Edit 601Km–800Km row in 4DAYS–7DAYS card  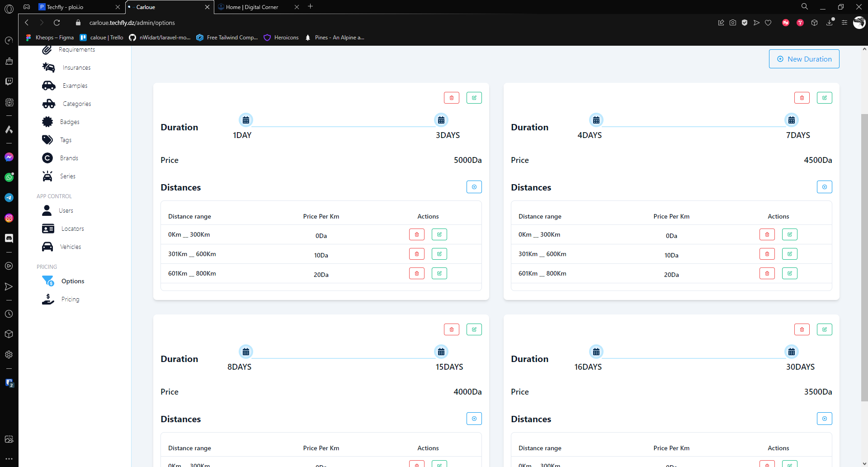[789, 273]
